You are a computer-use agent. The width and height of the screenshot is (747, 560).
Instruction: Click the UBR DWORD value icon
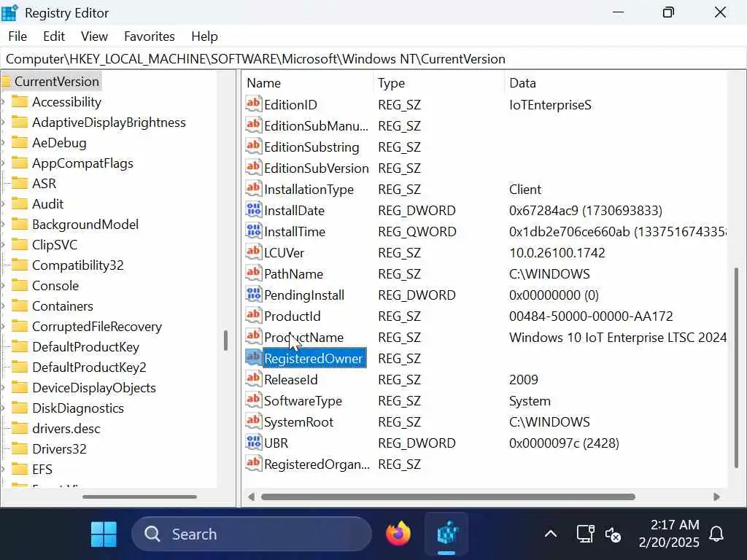[x=253, y=443]
